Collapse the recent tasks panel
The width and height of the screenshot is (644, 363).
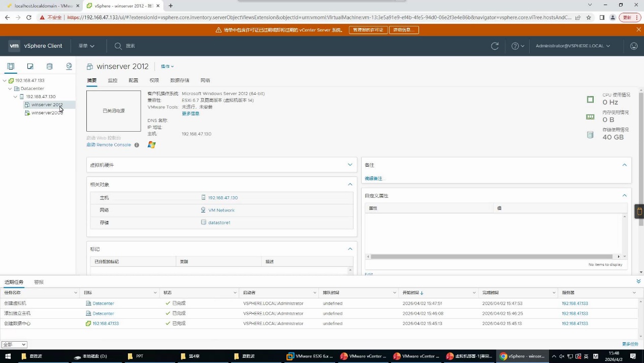tap(638, 281)
